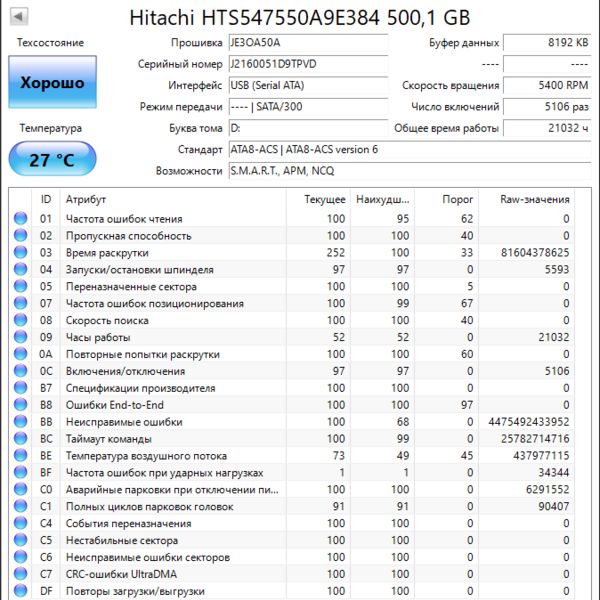Click status icon for attribute B8 row
The height and width of the screenshot is (600, 600).
coord(21,404)
